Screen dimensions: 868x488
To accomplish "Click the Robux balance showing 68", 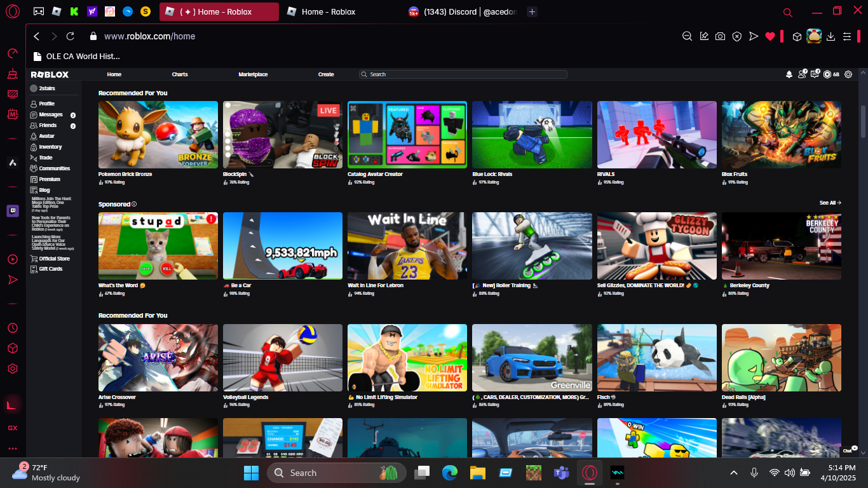I will click(831, 74).
